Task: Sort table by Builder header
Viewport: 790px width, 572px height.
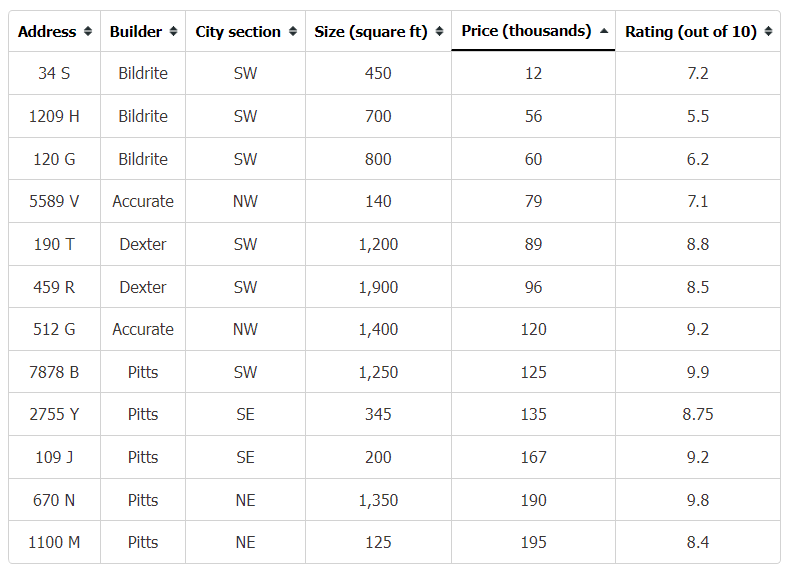Action: coord(143,31)
